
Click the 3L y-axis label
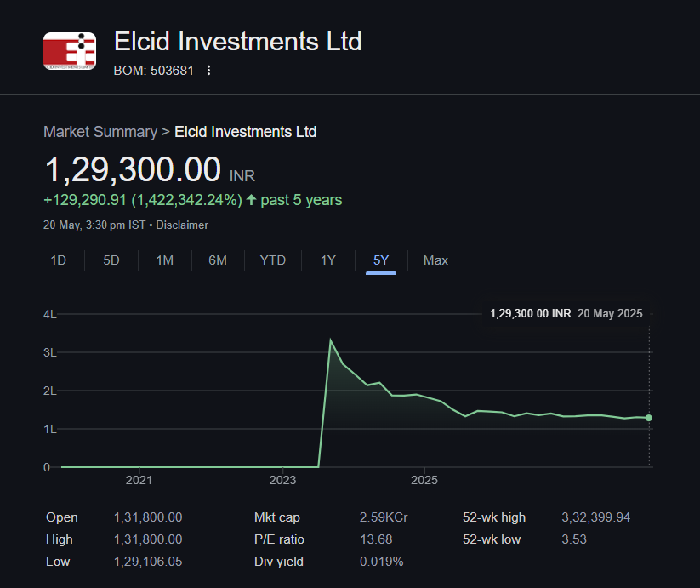click(x=50, y=352)
